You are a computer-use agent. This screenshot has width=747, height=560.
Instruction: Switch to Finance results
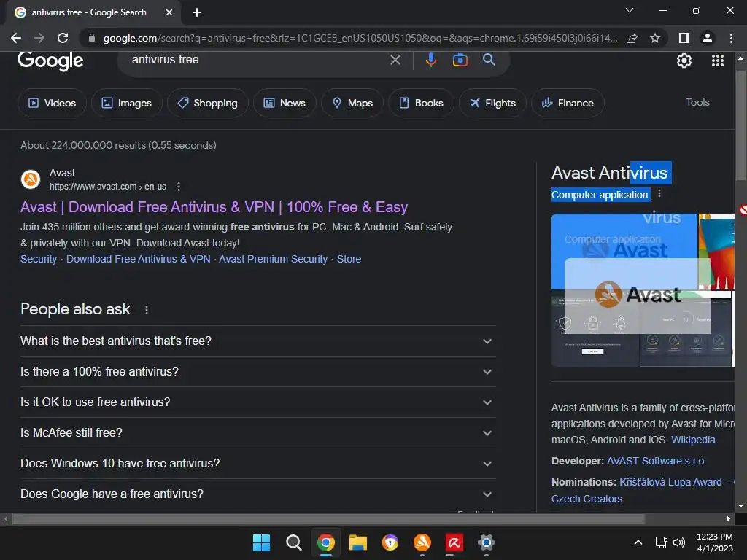tap(568, 103)
